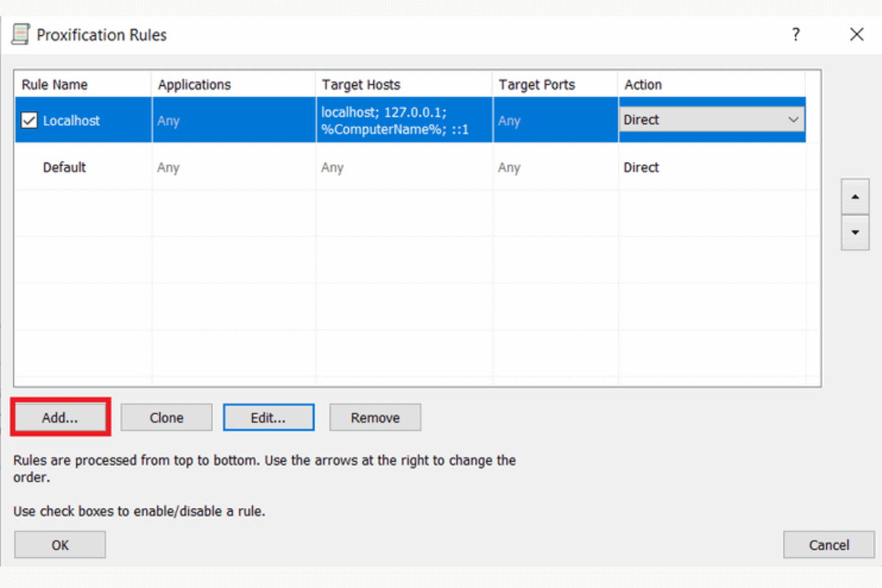
Task: Click the Clone button
Action: coord(166,417)
